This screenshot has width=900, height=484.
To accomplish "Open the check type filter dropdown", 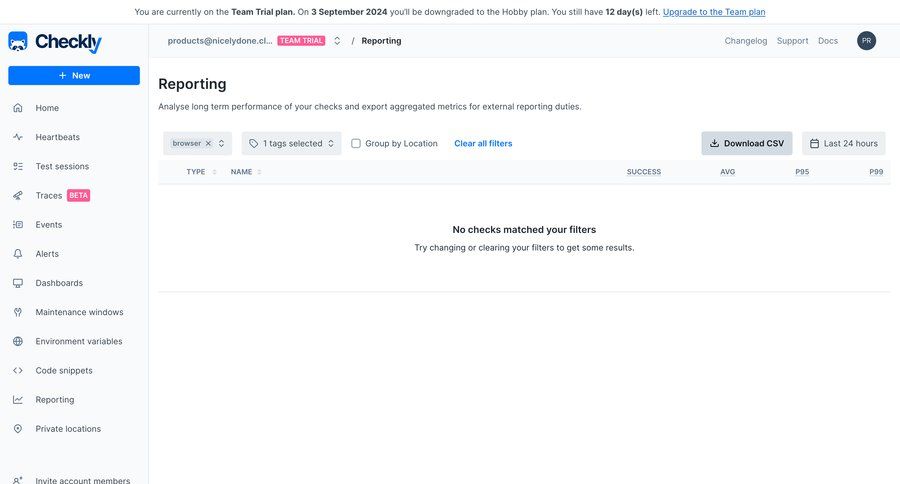I will (x=222, y=144).
